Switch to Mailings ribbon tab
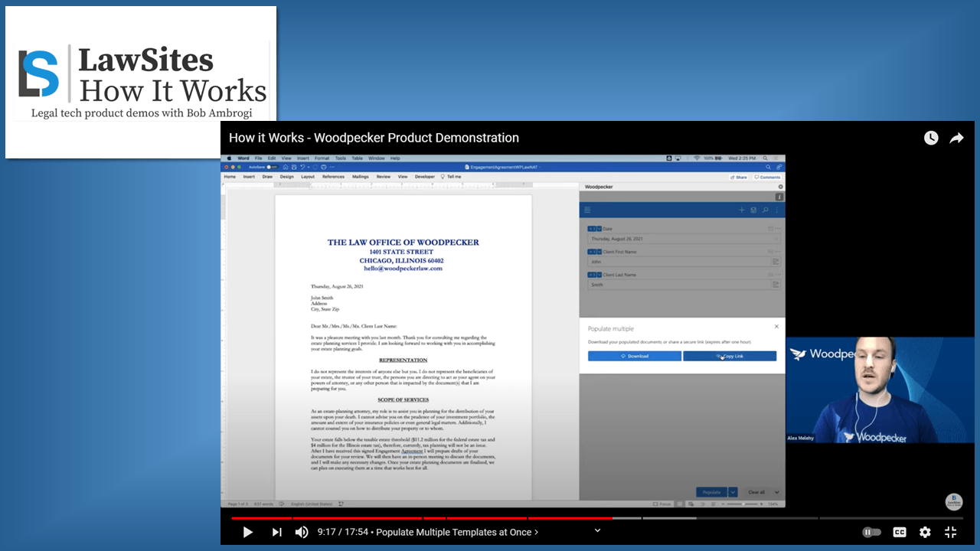Image resolution: width=980 pixels, height=551 pixels. tap(360, 177)
